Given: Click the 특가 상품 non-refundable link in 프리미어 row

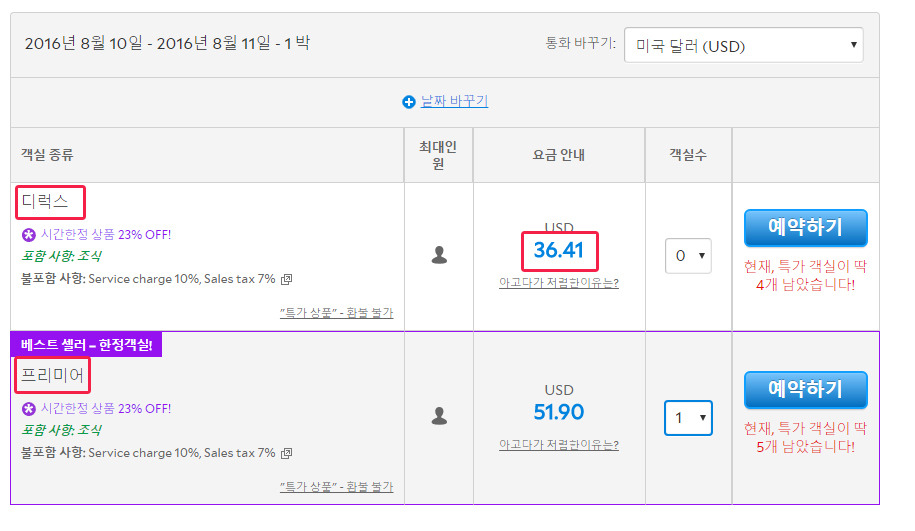Looking at the screenshot, I should [336, 487].
